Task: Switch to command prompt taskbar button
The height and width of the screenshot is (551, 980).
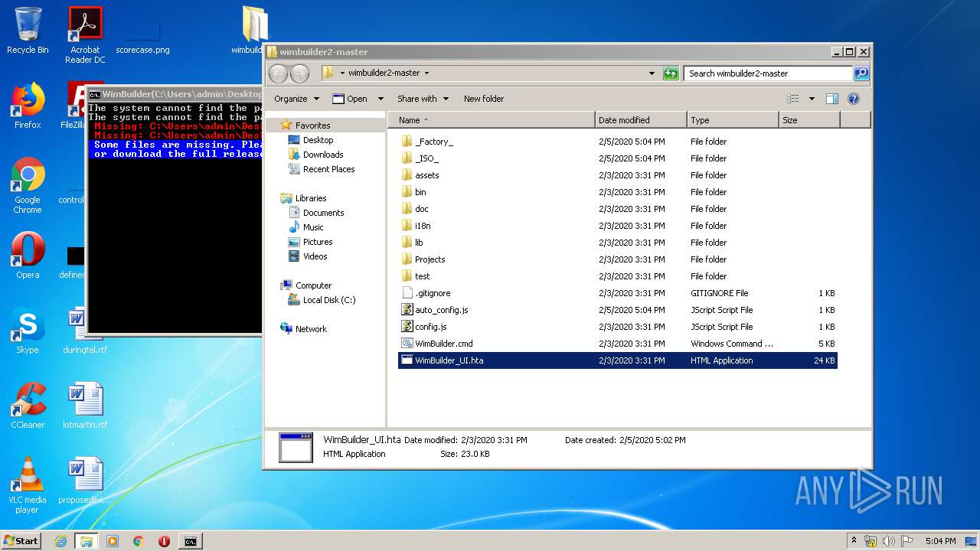Action: (190, 541)
